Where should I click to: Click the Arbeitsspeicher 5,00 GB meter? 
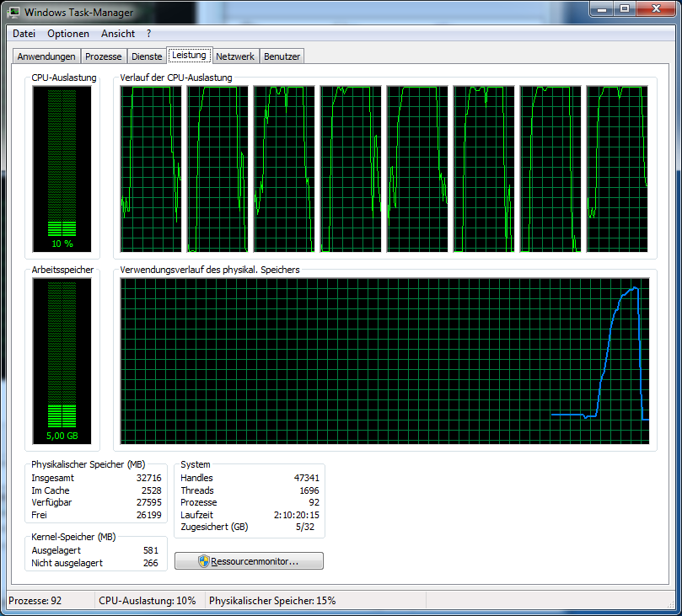tap(62, 361)
